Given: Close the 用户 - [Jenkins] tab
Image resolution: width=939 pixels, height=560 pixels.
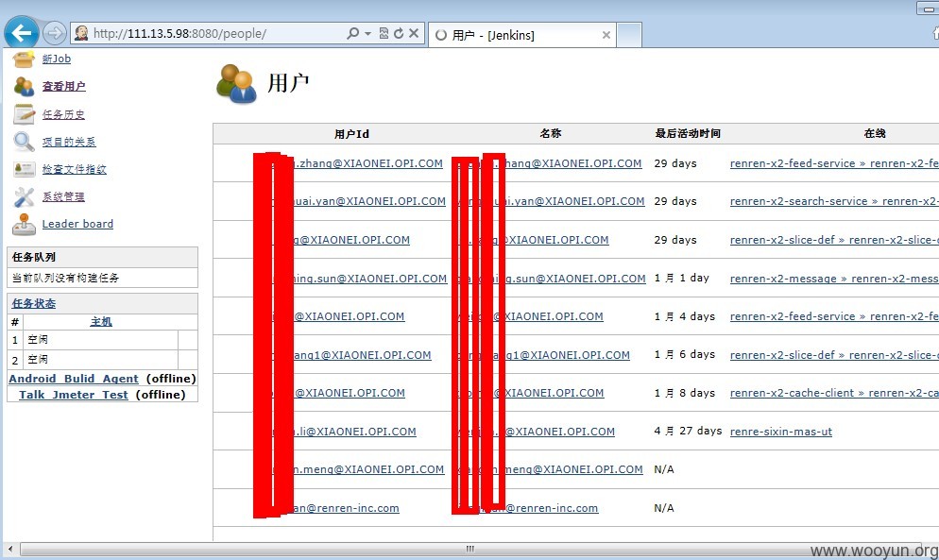Looking at the screenshot, I should click(x=606, y=35).
